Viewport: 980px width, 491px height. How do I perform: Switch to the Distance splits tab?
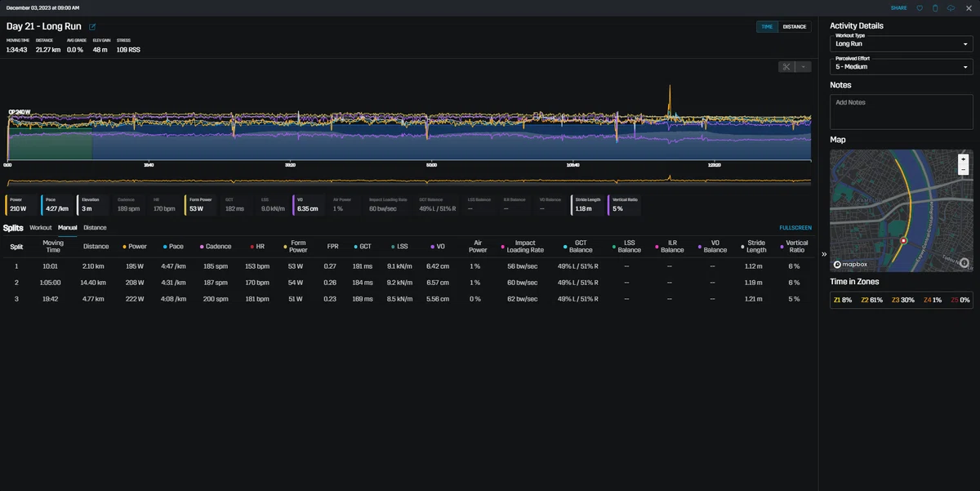95,228
